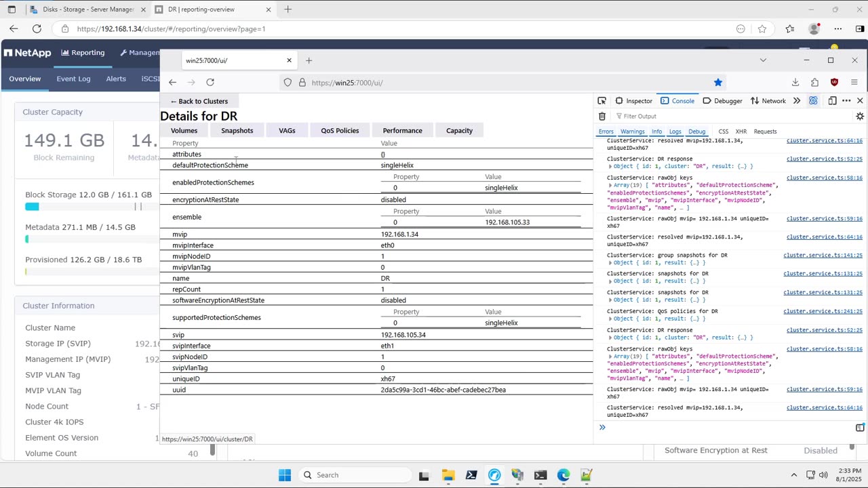Go back in the Firefox window

[x=172, y=82]
